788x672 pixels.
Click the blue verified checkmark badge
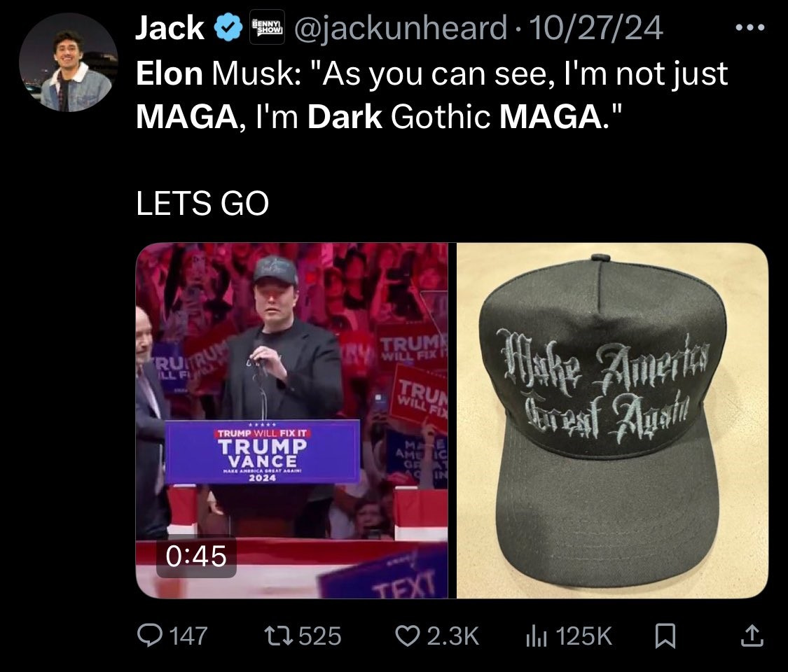[x=228, y=28]
